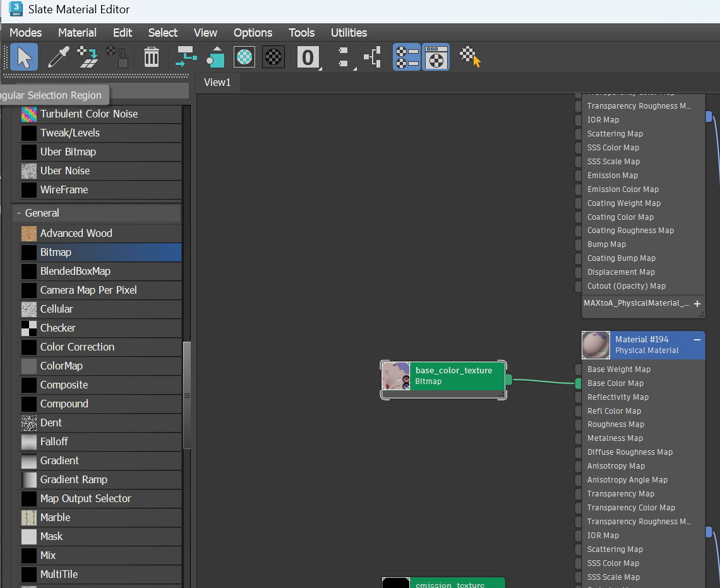The image size is (720, 588).
Task: Activate the Select Tool arrow icon
Action: pyautogui.click(x=24, y=57)
